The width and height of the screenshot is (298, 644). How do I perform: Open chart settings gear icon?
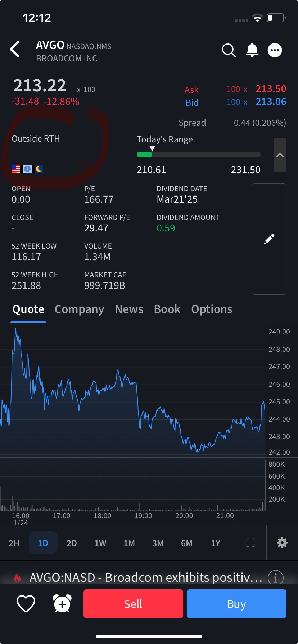(282, 543)
